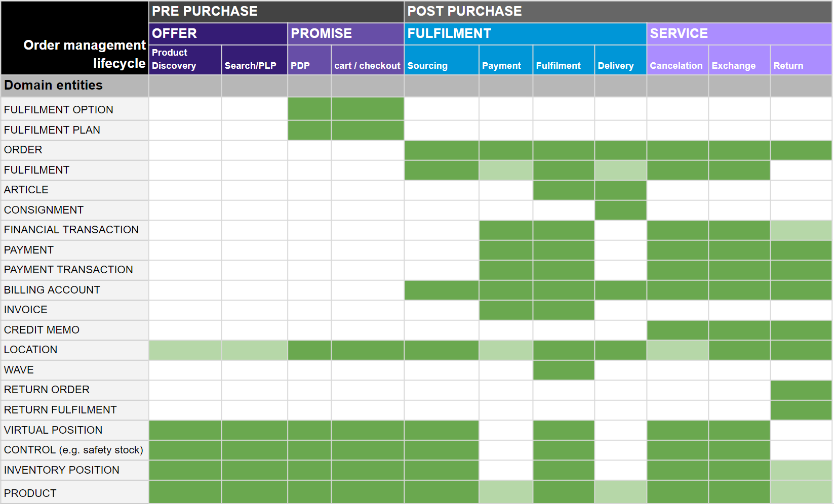This screenshot has height=504, width=834.
Task: Click the PRE PURCHASE header cell
Action: tap(276, 11)
